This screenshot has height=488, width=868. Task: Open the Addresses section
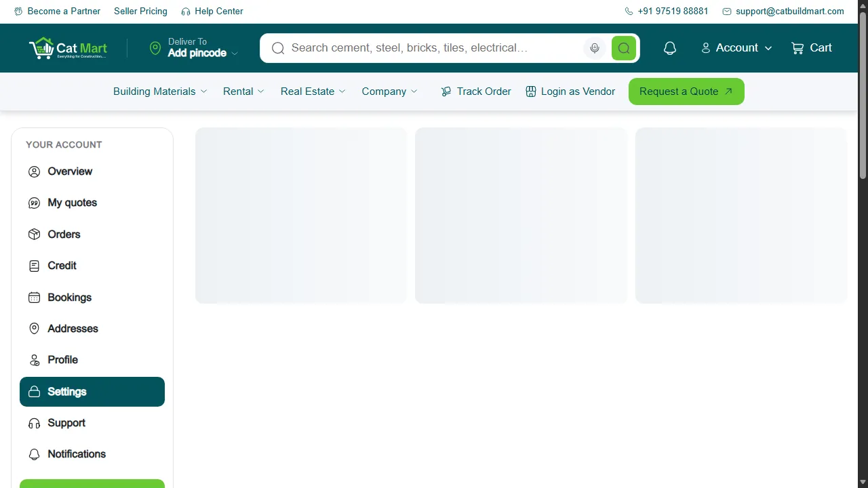pos(92,329)
